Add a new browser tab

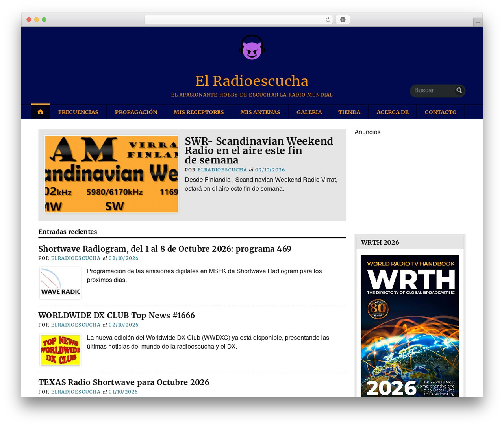point(478,22)
